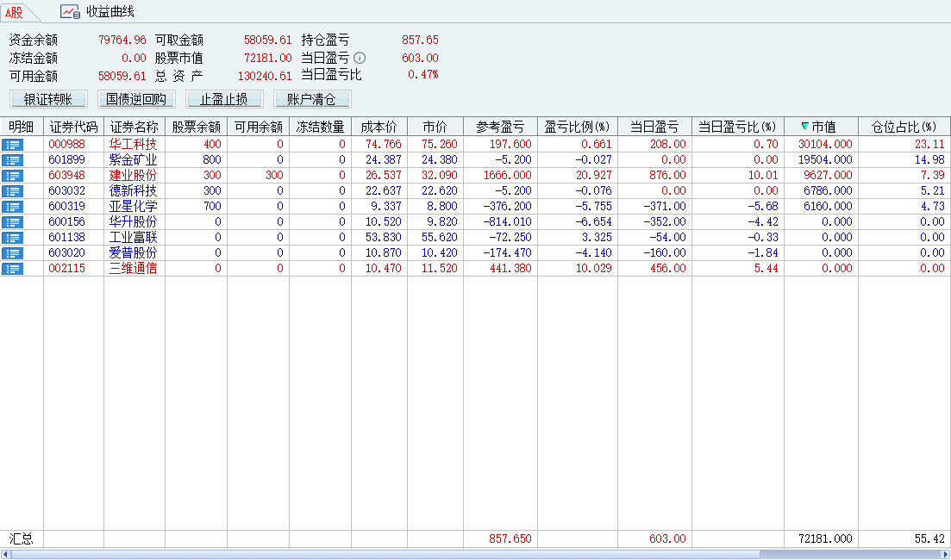Open details icon for 爱普股份 row
This screenshot has width=951, height=560.
pyautogui.click(x=12, y=252)
